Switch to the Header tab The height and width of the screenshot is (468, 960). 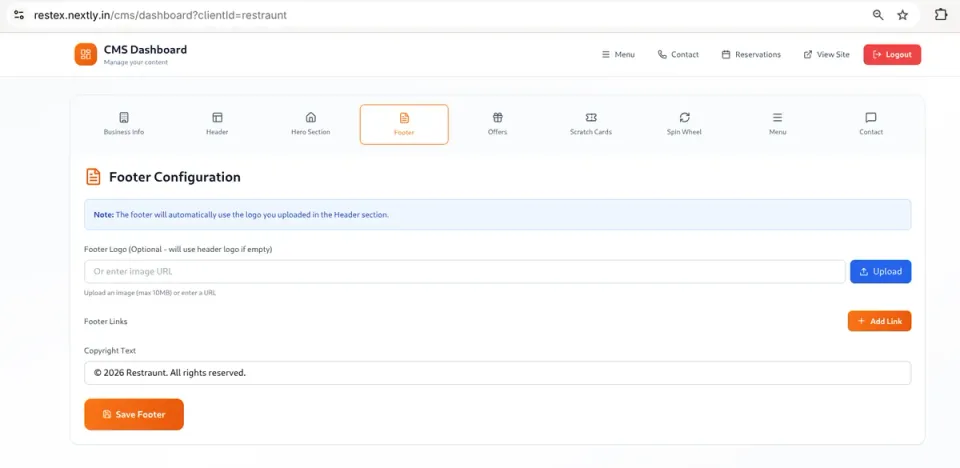[217, 124]
